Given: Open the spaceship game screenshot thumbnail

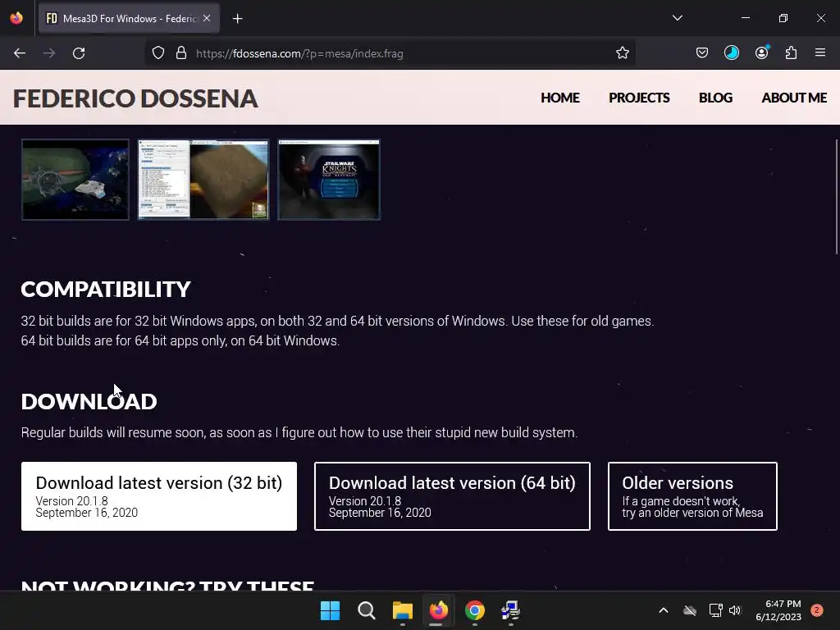Looking at the screenshot, I should coord(75,180).
